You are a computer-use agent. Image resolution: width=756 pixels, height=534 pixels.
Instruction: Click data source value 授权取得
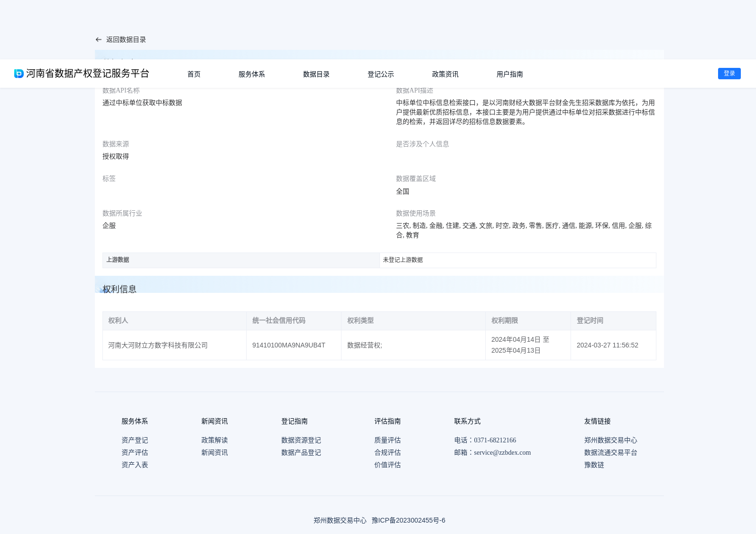(x=116, y=157)
